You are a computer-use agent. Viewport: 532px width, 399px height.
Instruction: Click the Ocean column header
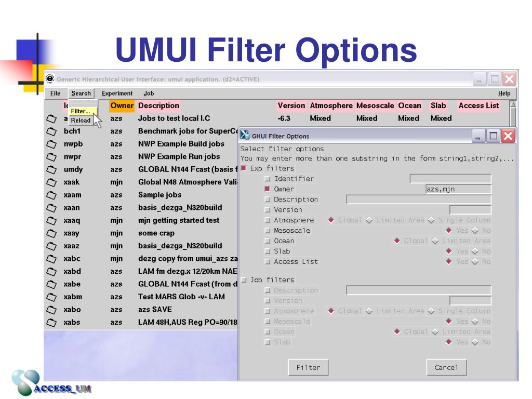409,105
